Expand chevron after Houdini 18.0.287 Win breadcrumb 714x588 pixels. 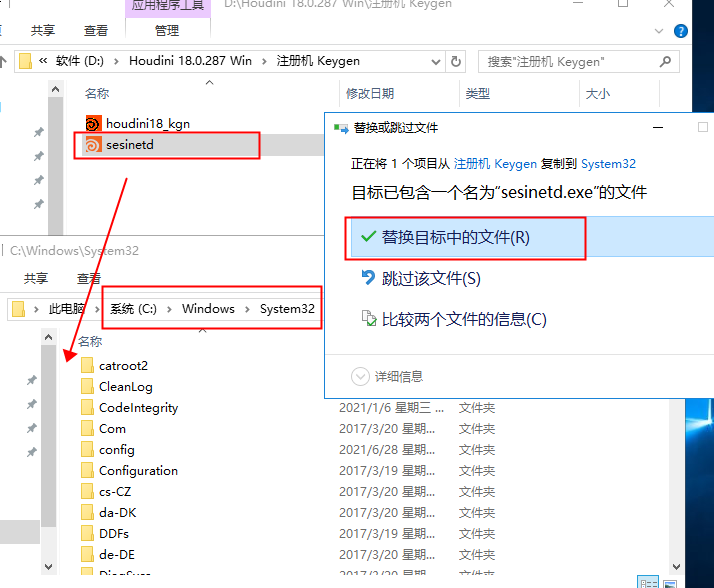(264, 61)
